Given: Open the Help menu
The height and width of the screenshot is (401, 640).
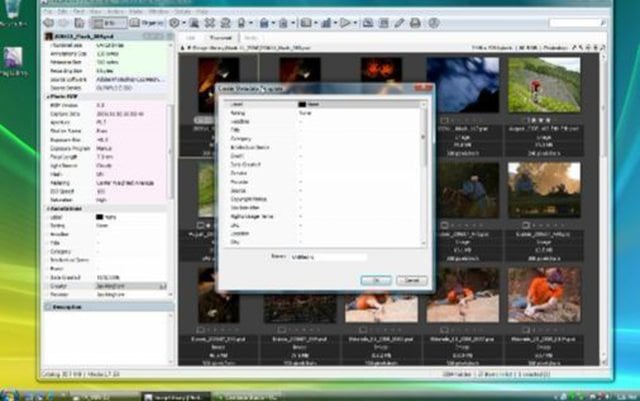Looking at the screenshot, I should point(202,11).
